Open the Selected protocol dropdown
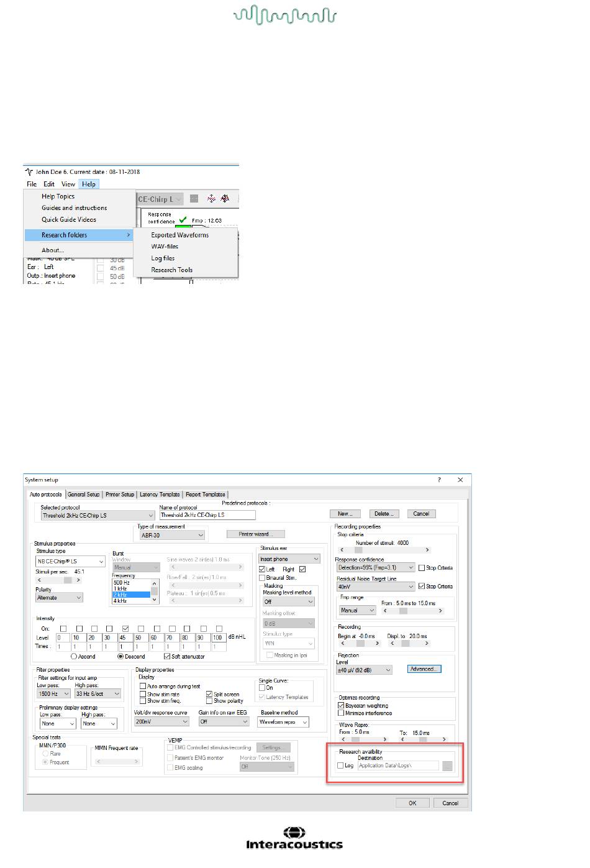Image resolution: width=590 pixels, height=868 pixels. pyautogui.click(x=150, y=515)
